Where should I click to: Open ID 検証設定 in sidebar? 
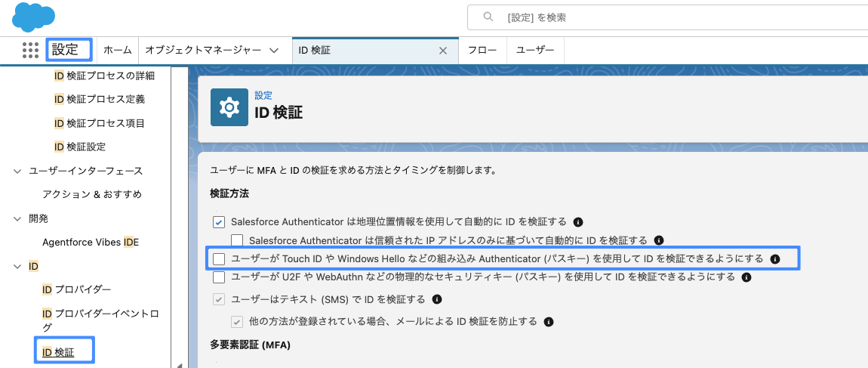point(80,147)
